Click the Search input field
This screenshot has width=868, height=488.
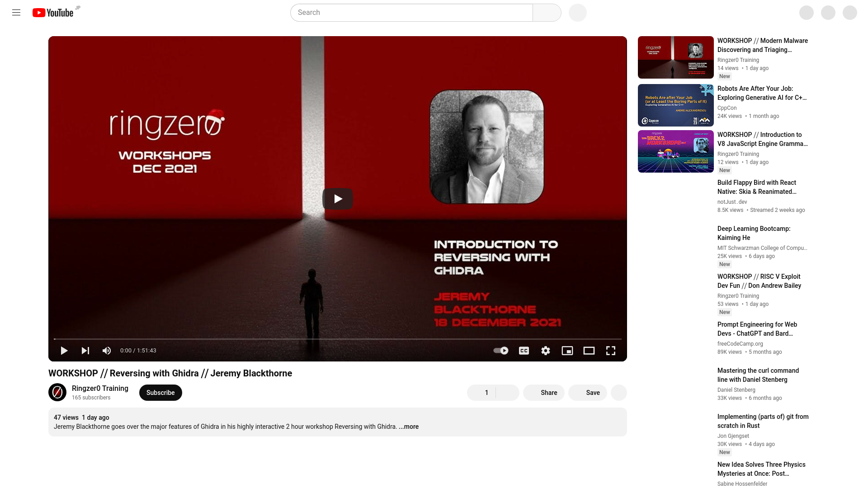(411, 13)
